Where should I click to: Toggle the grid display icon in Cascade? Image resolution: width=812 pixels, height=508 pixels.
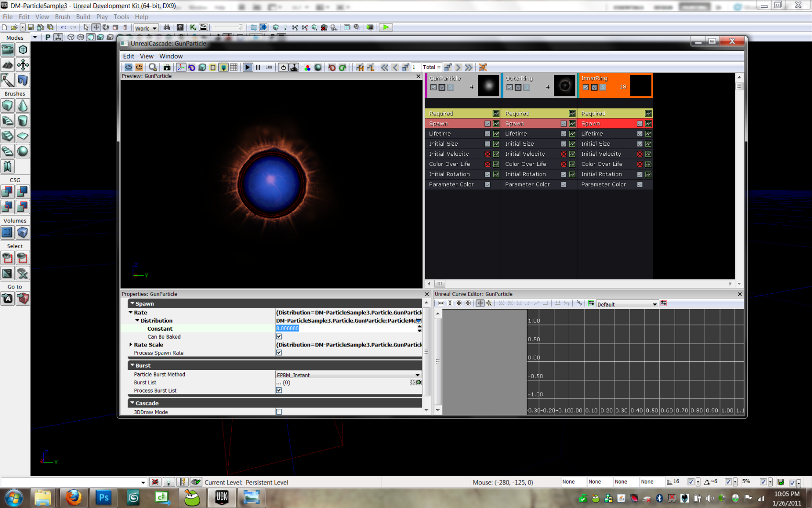pos(234,68)
